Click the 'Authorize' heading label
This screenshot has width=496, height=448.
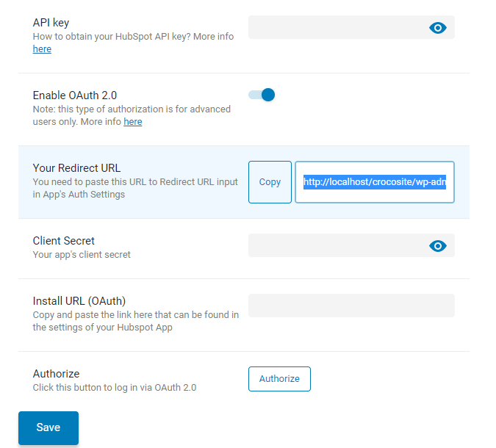[56, 374]
